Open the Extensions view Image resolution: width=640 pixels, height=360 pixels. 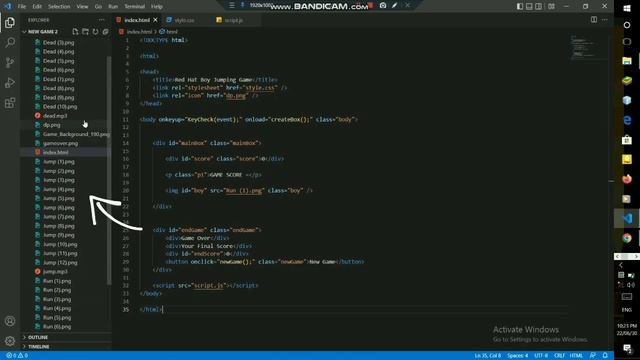(x=10, y=102)
